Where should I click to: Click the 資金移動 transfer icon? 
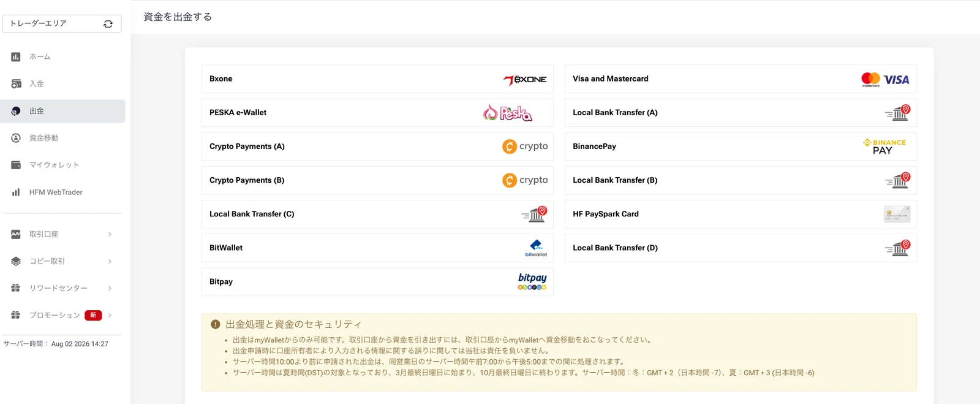tap(16, 138)
